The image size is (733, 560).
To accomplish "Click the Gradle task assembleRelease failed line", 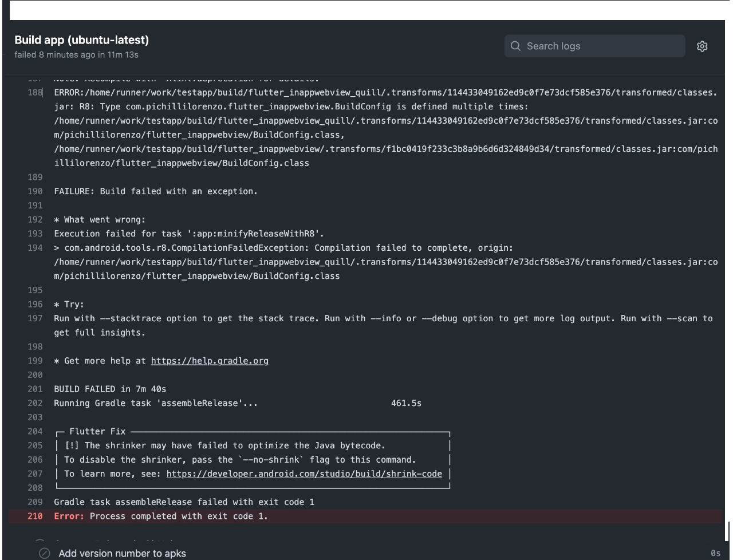I will click(x=184, y=502).
